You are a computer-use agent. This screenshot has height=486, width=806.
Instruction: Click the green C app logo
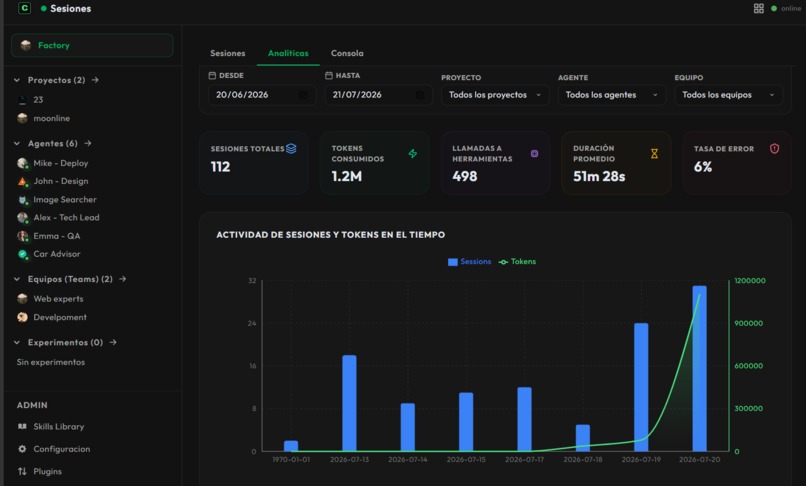[24, 8]
